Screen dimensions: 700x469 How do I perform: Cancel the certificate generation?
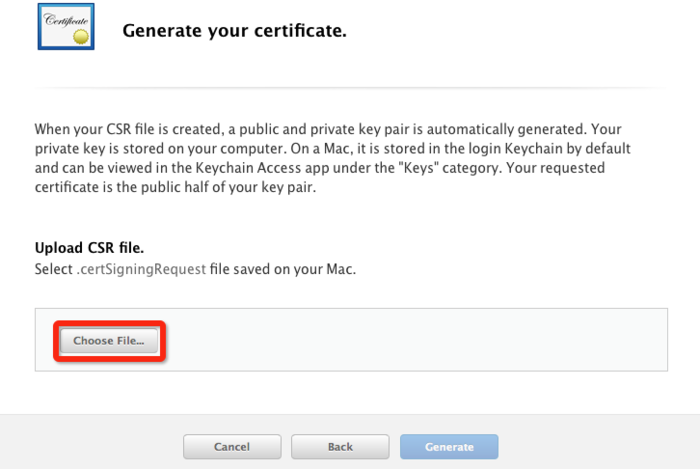click(231, 446)
